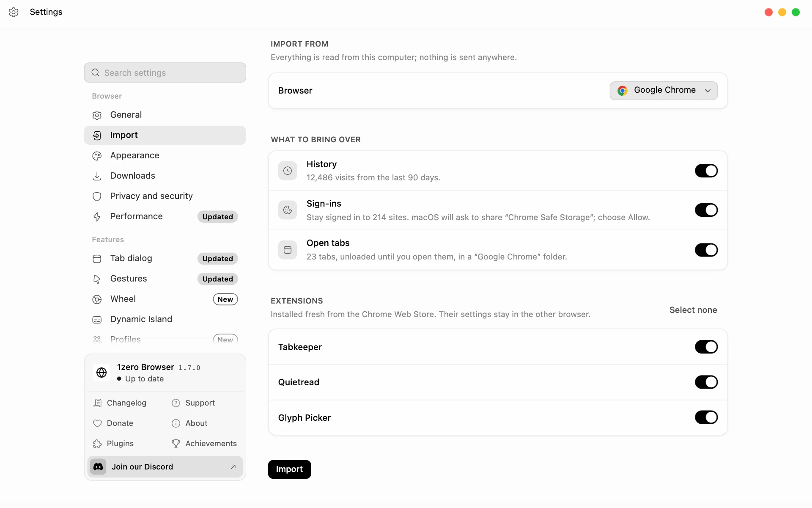812x508 pixels.
Task: Select Privacy and security
Action: click(x=165, y=196)
